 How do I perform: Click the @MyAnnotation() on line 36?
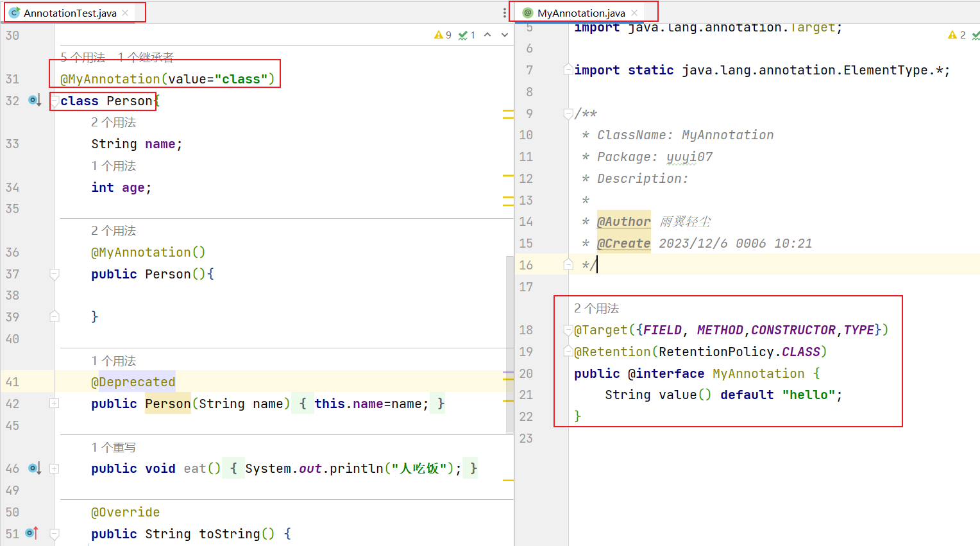pos(148,252)
